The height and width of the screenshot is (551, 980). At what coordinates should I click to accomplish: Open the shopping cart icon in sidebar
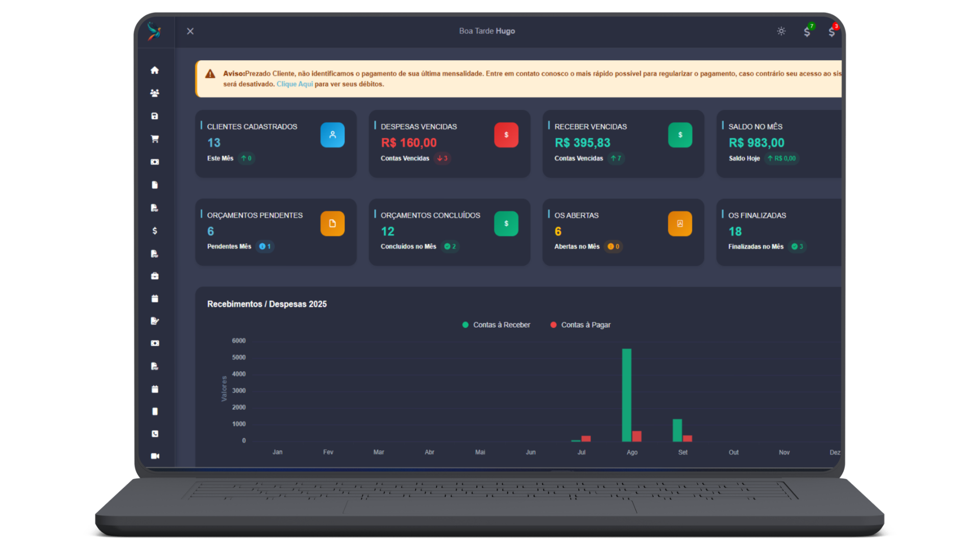coord(155,139)
